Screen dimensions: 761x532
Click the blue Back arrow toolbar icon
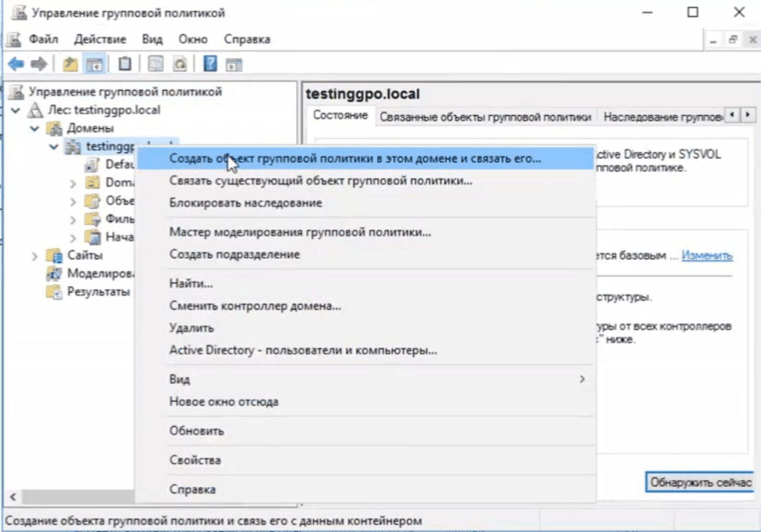(x=16, y=64)
